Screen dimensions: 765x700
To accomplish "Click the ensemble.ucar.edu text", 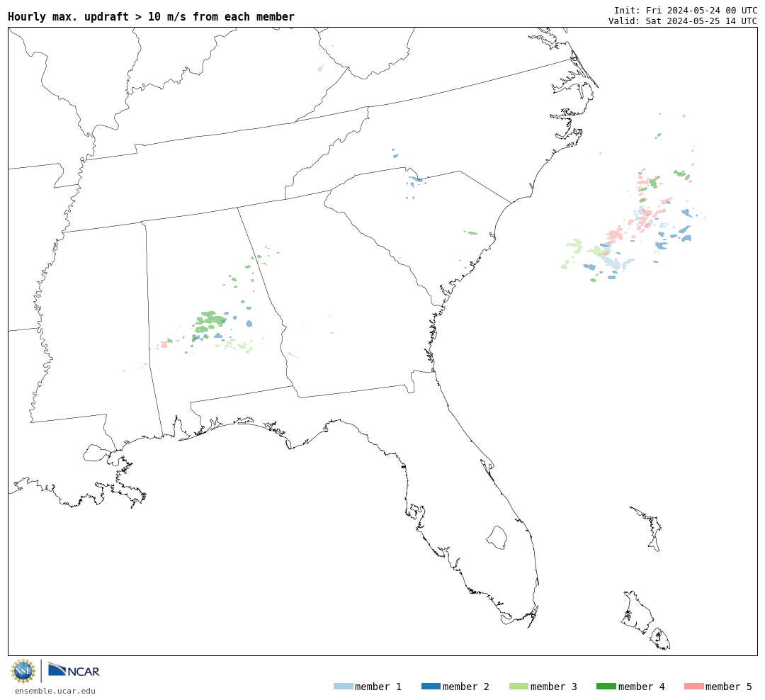I will (55, 691).
